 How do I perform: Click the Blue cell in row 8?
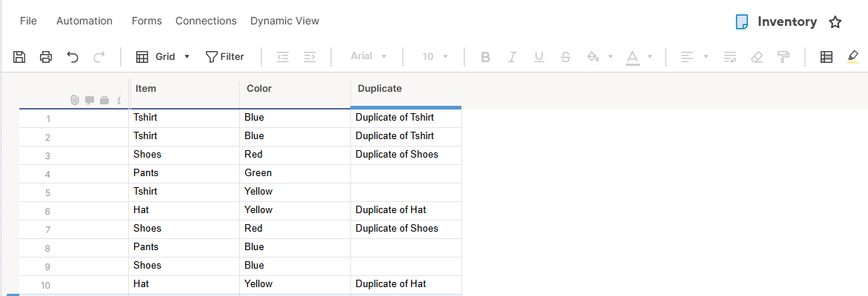tap(295, 248)
